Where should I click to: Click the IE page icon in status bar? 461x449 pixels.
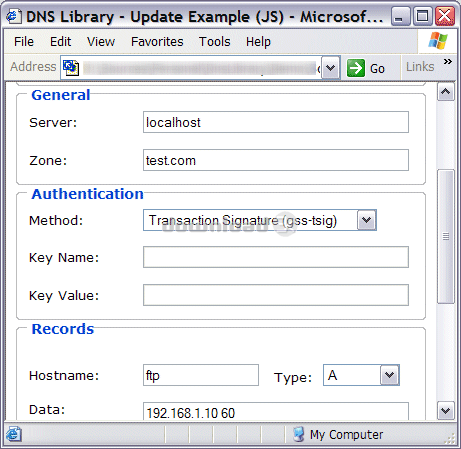pos(14,434)
